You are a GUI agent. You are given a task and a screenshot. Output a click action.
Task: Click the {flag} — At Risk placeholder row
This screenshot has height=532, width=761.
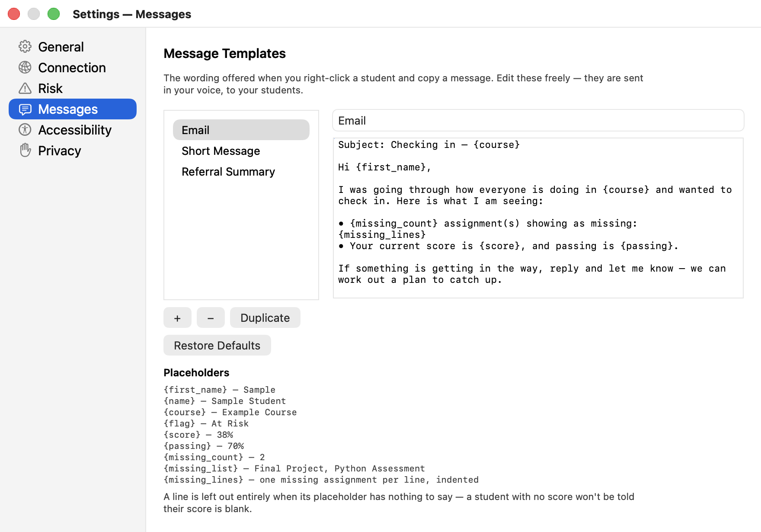coord(206,423)
